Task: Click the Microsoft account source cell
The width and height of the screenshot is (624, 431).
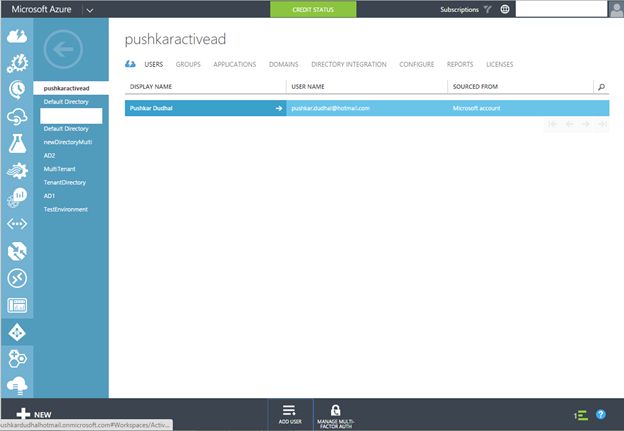Action: tap(476, 108)
